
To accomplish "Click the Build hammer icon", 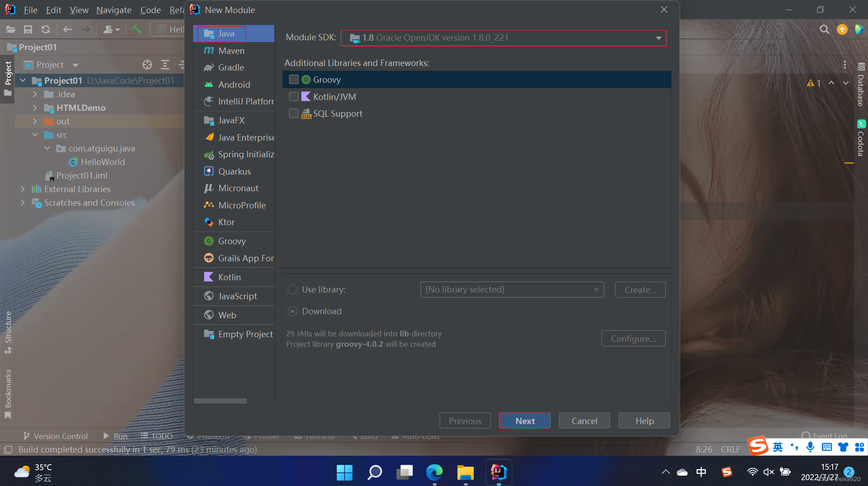I will point(137,29).
